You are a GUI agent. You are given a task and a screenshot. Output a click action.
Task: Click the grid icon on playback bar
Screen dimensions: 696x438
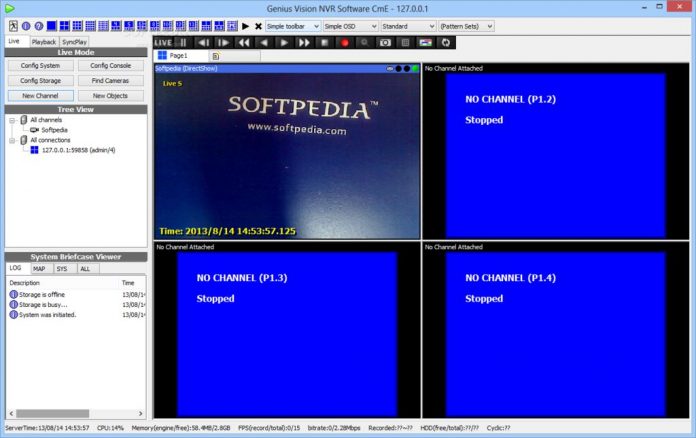405,43
